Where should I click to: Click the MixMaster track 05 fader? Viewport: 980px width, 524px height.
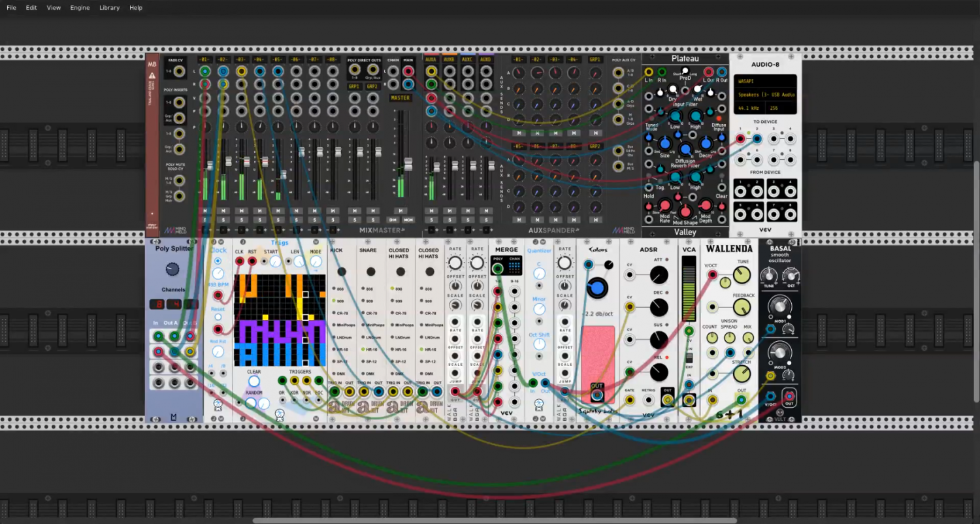click(284, 174)
